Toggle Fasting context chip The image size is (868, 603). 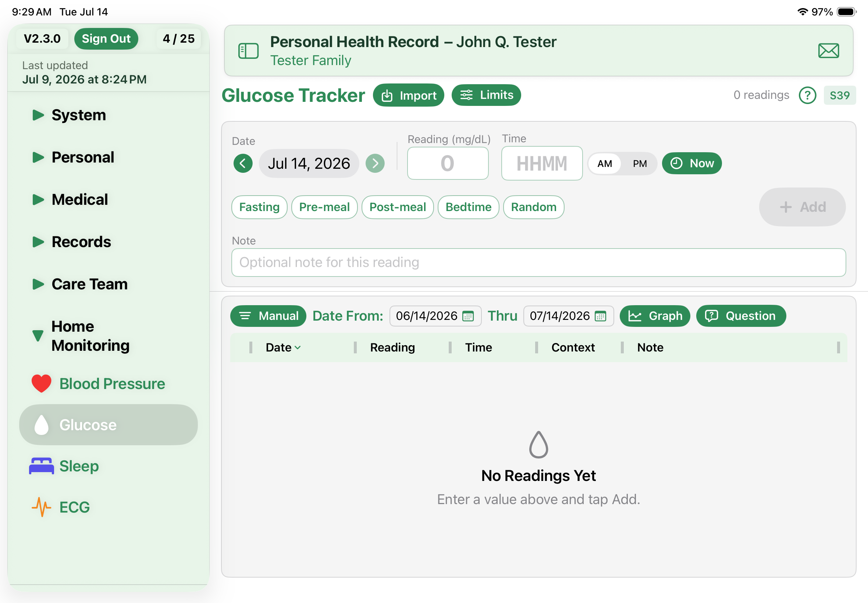pos(259,207)
